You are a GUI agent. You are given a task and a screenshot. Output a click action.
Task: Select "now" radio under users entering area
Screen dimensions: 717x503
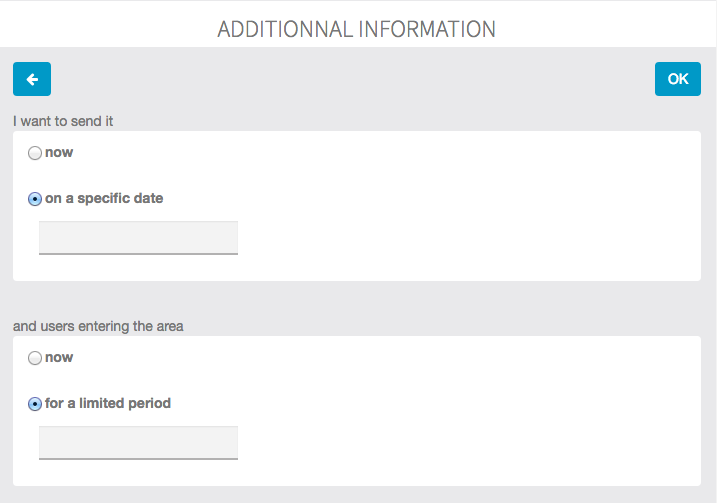pos(35,357)
